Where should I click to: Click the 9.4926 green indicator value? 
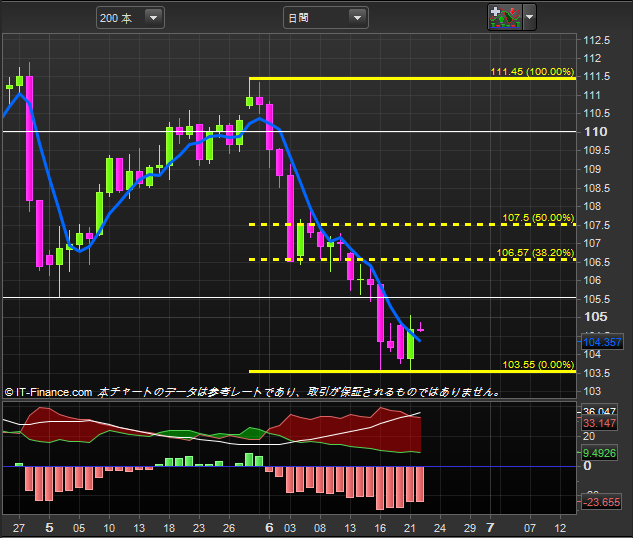pos(599,453)
